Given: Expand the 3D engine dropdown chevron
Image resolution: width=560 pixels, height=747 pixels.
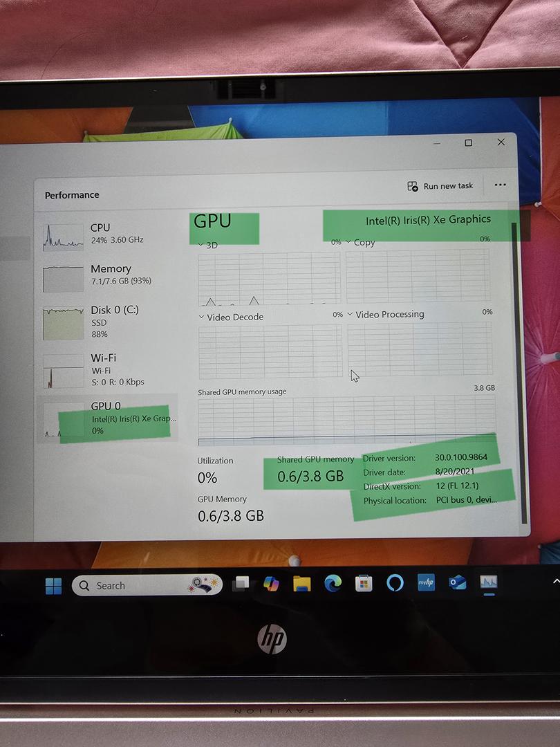Looking at the screenshot, I should (x=200, y=245).
